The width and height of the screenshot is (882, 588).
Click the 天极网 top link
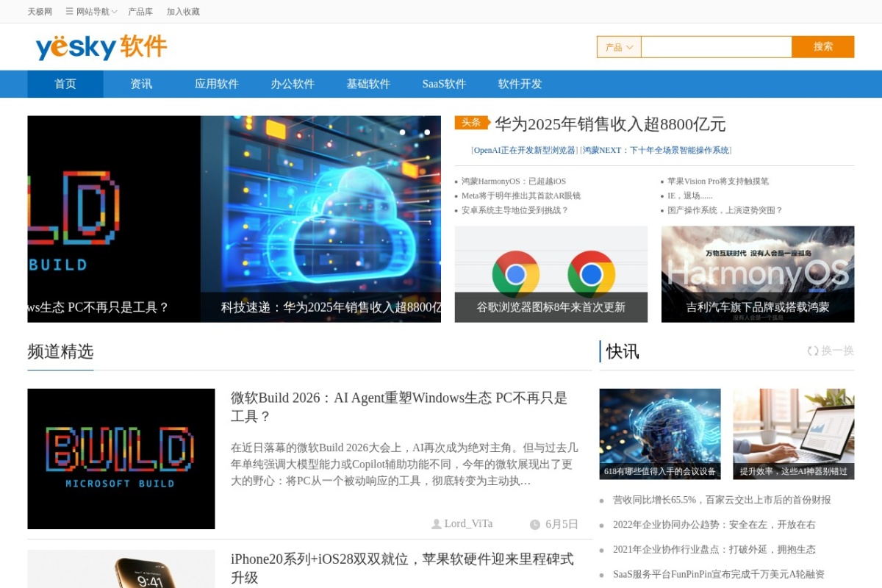tap(40, 12)
